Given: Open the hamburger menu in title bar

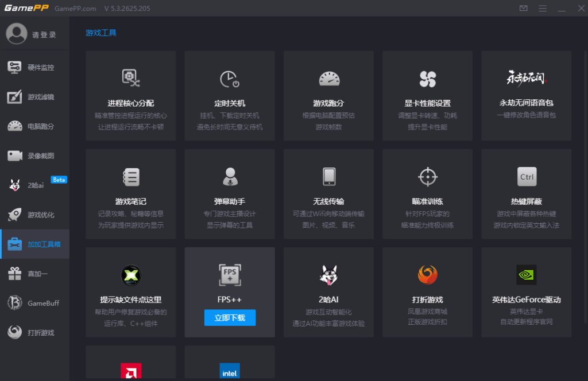Looking at the screenshot, I should point(542,8).
